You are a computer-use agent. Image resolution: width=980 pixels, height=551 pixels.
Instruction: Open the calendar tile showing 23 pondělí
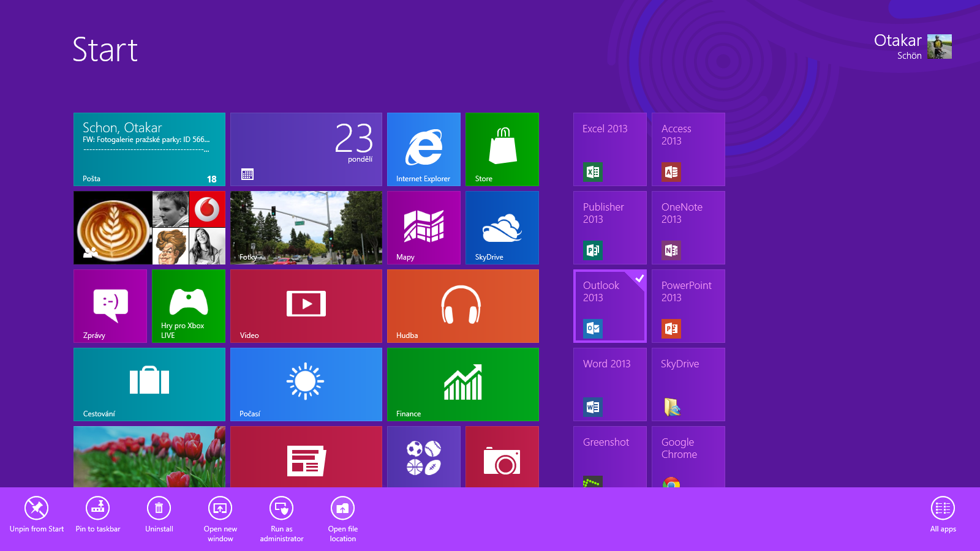click(306, 149)
